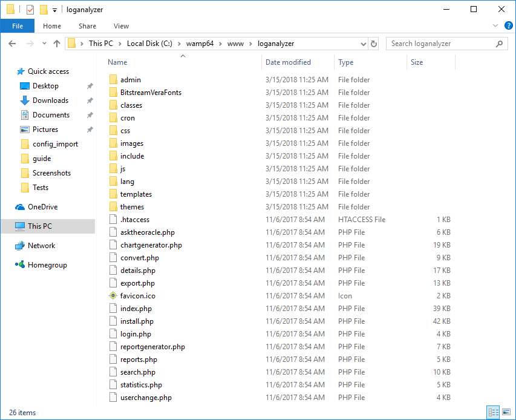Click the Properties icon in title bar
The image size is (516, 420).
(x=30, y=10)
